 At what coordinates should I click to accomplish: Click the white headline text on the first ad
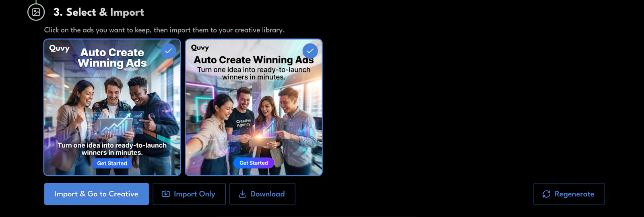(112, 58)
